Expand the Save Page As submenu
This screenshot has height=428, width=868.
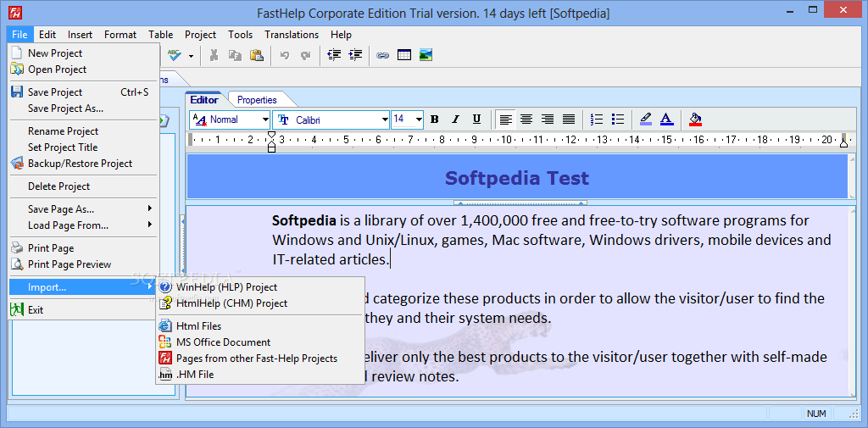tap(84, 208)
